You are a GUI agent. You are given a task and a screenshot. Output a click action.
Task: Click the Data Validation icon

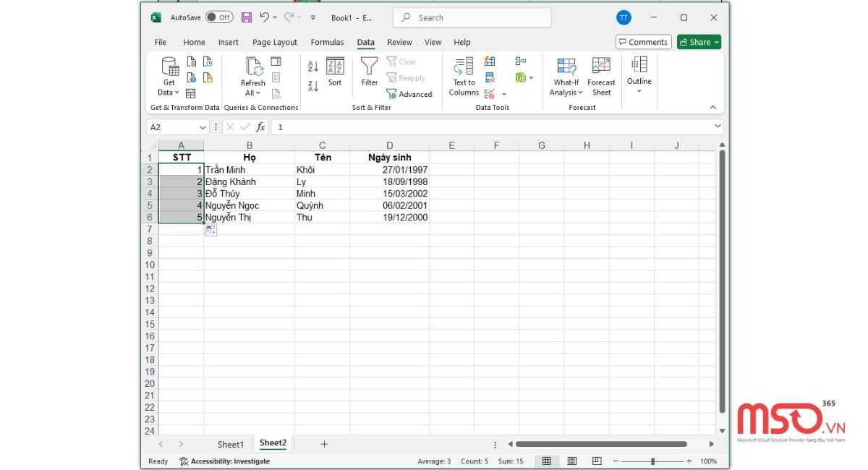[490, 93]
